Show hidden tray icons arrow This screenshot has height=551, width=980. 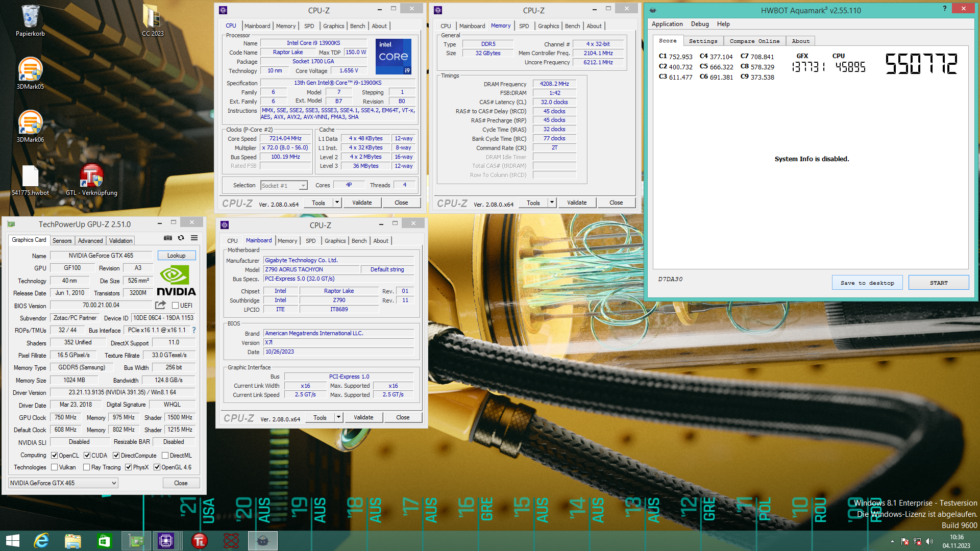click(x=892, y=541)
